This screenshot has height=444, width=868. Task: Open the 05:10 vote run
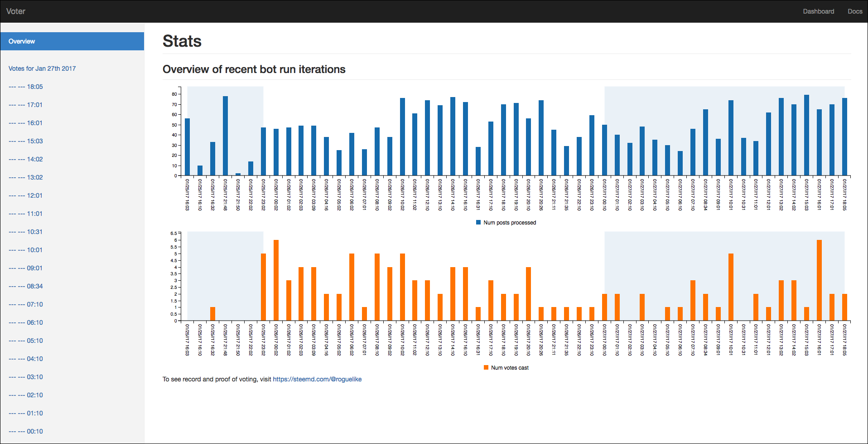click(26, 341)
